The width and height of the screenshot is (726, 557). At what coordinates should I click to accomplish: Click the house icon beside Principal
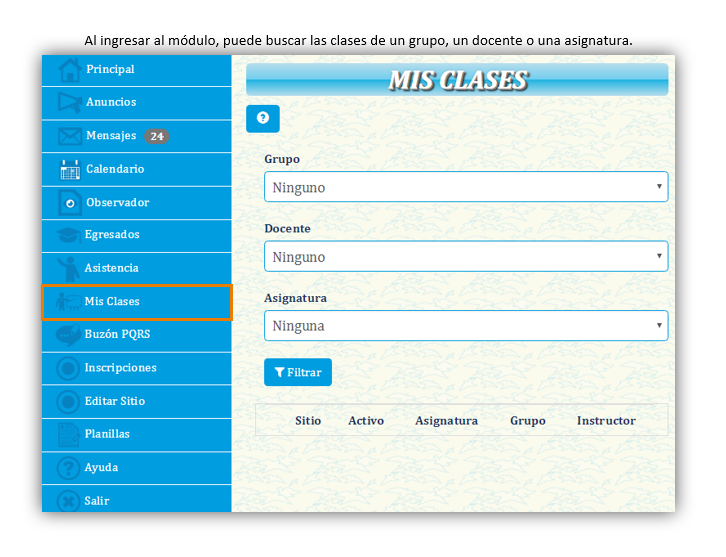[69, 70]
